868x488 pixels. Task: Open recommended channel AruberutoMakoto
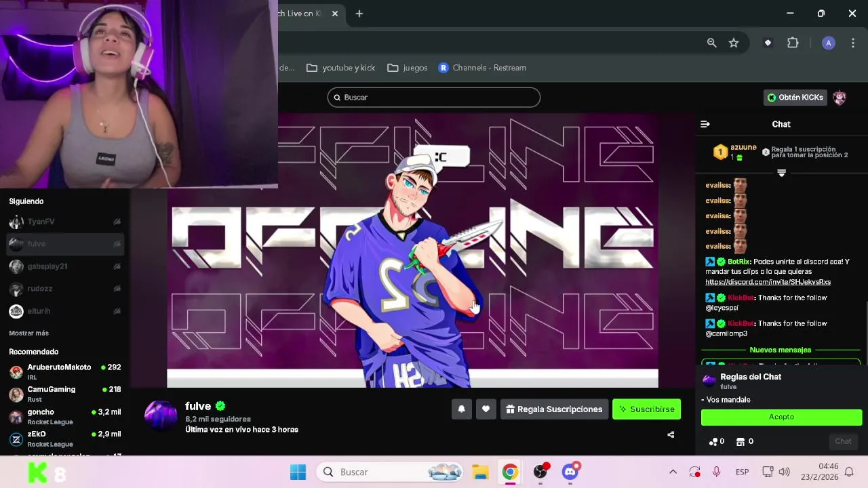[x=65, y=372]
